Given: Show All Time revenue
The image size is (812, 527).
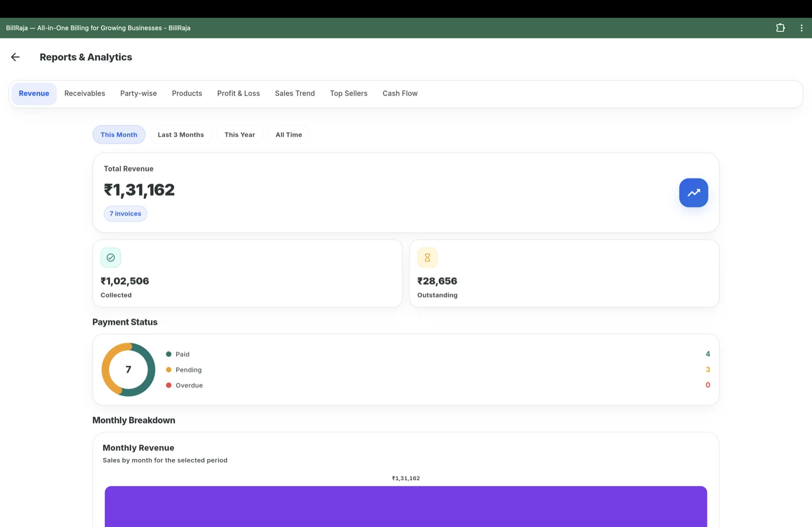Looking at the screenshot, I should (x=289, y=135).
